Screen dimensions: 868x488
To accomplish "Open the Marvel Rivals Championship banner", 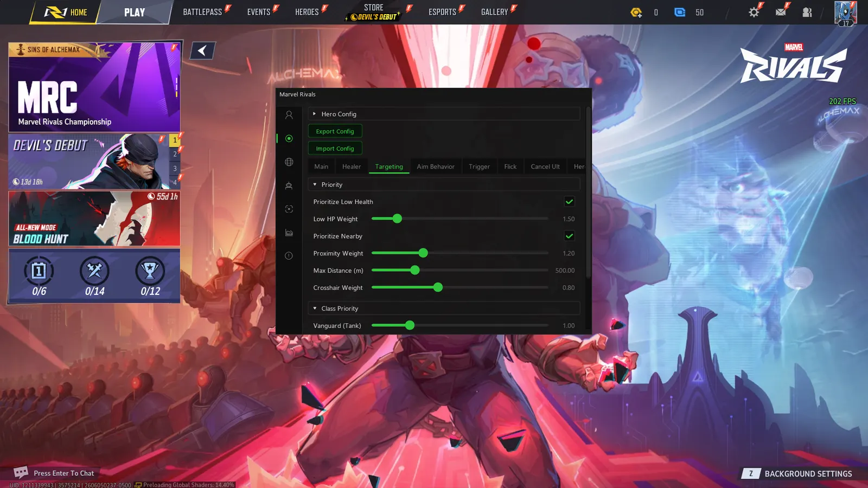I will 94,87.
